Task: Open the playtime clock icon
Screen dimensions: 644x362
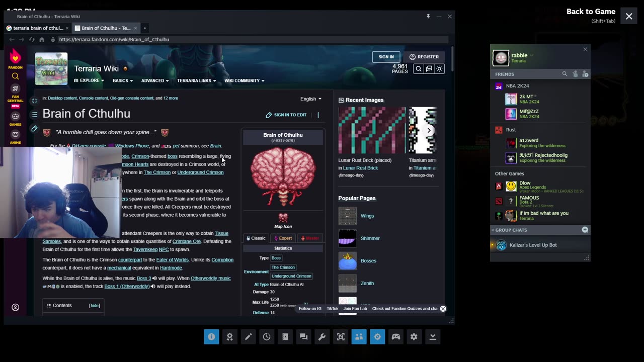Action: pyautogui.click(x=267, y=337)
